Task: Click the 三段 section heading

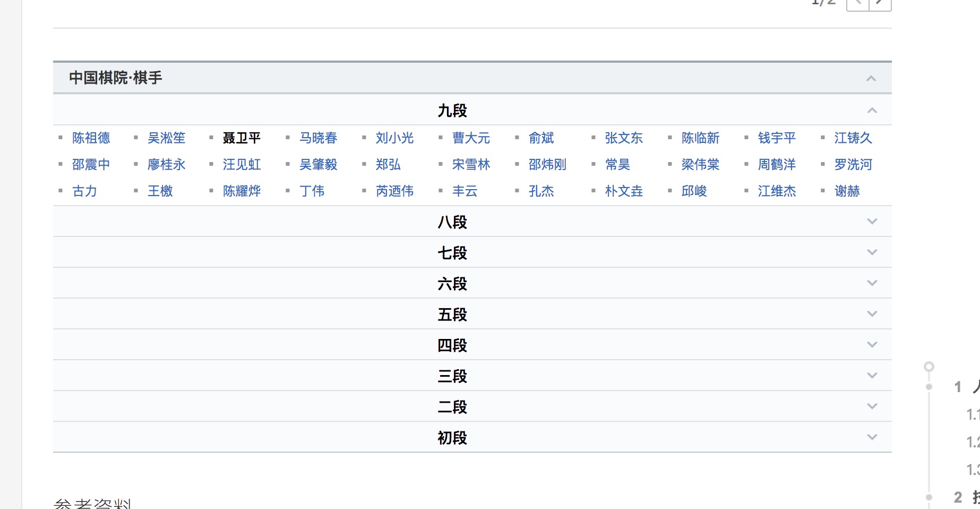Action: (x=452, y=376)
